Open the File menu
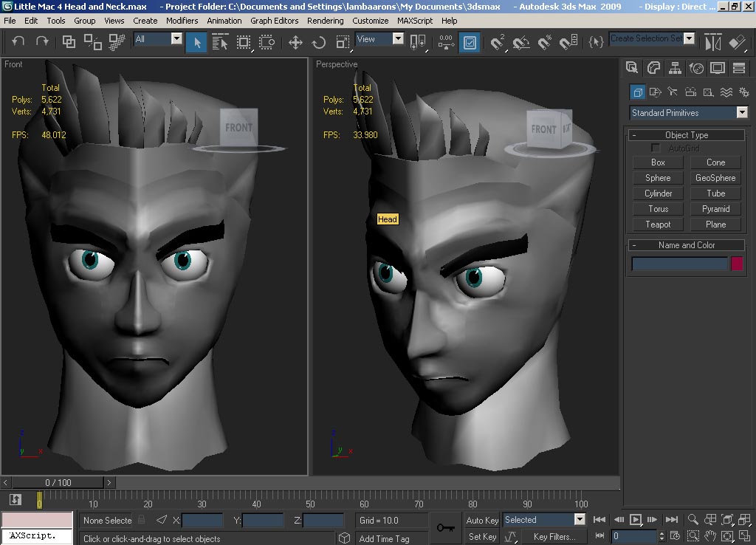This screenshot has height=545, width=756. click(x=10, y=21)
